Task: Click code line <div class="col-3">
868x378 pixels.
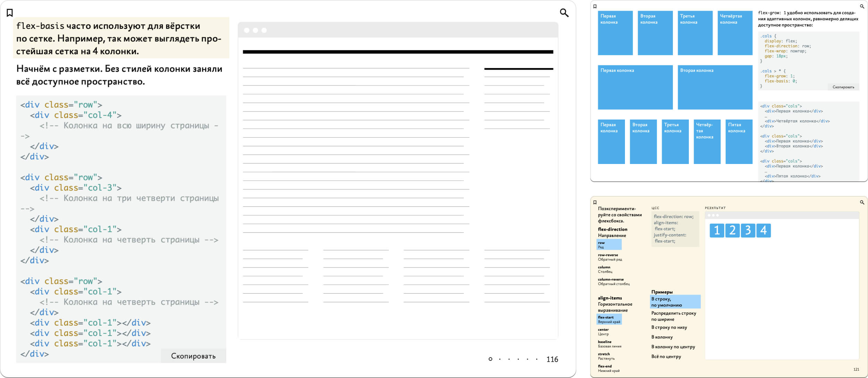Action: tap(76, 188)
